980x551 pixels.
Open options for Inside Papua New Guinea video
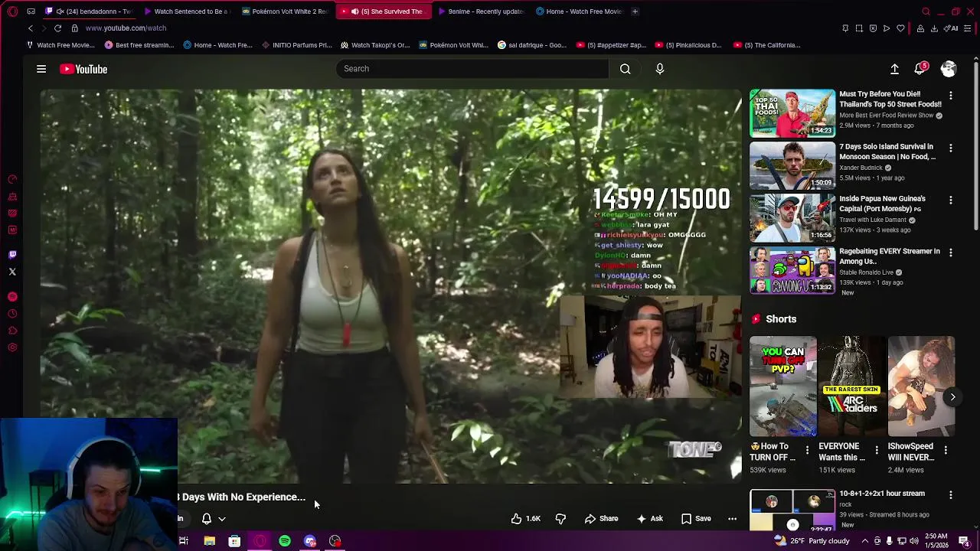coord(951,200)
